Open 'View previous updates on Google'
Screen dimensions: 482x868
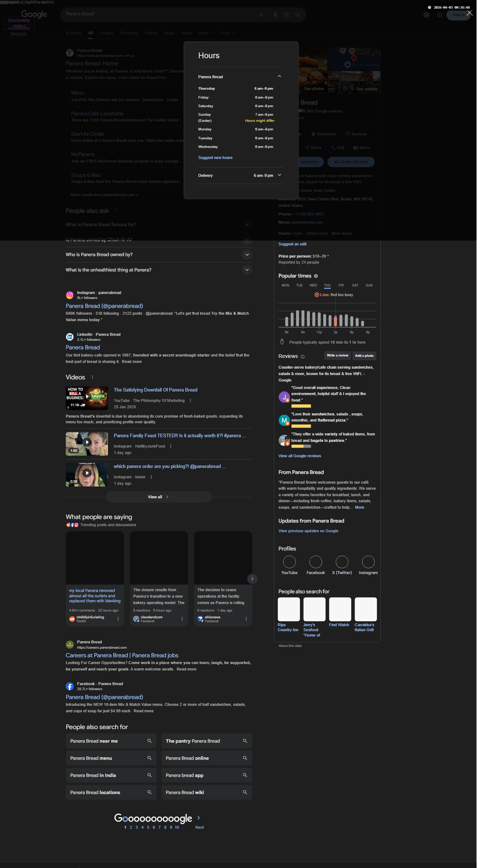(308, 531)
